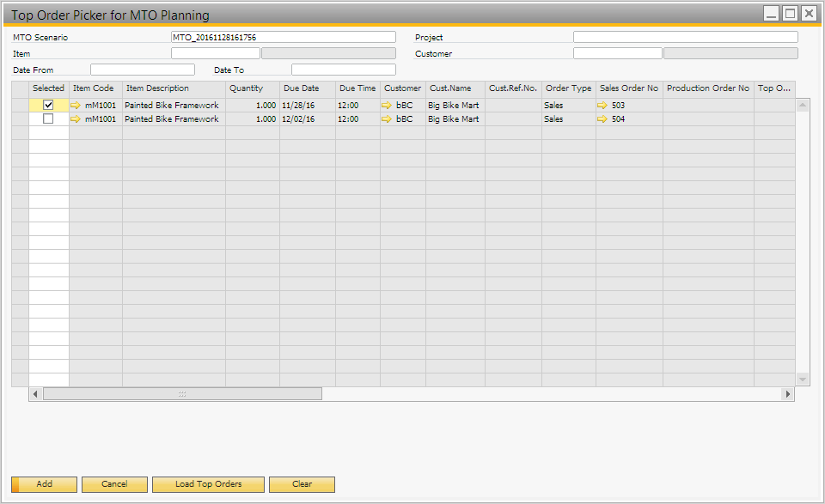825x504 pixels.
Task: Open customer bBC link arrow in first row
Action: click(387, 106)
